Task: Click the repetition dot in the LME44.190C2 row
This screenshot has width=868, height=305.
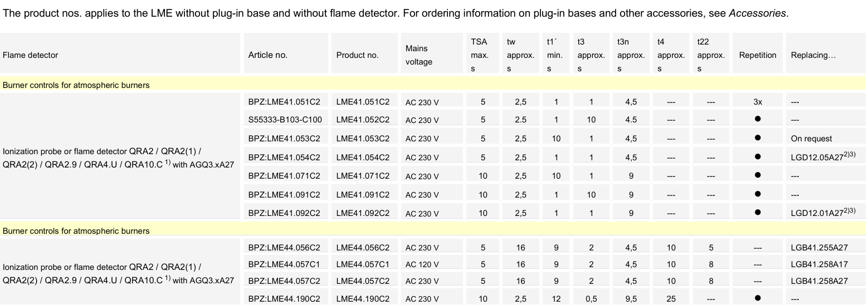Action: pyautogui.click(x=758, y=299)
